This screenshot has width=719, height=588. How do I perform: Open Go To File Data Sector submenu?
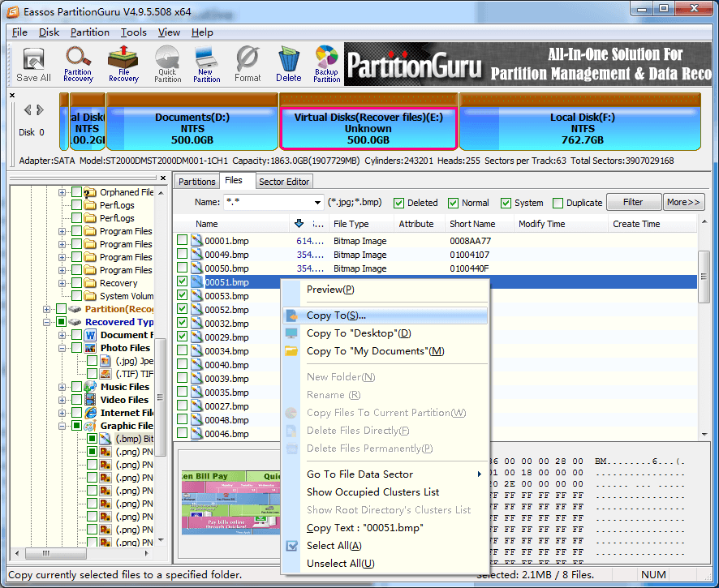pyautogui.click(x=385, y=474)
